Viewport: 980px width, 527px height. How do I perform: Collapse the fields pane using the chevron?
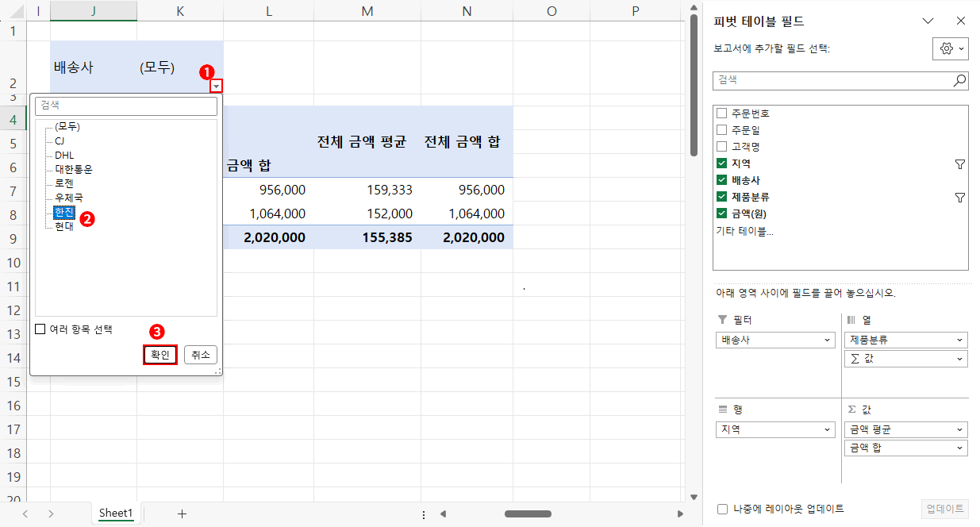(928, 21)
